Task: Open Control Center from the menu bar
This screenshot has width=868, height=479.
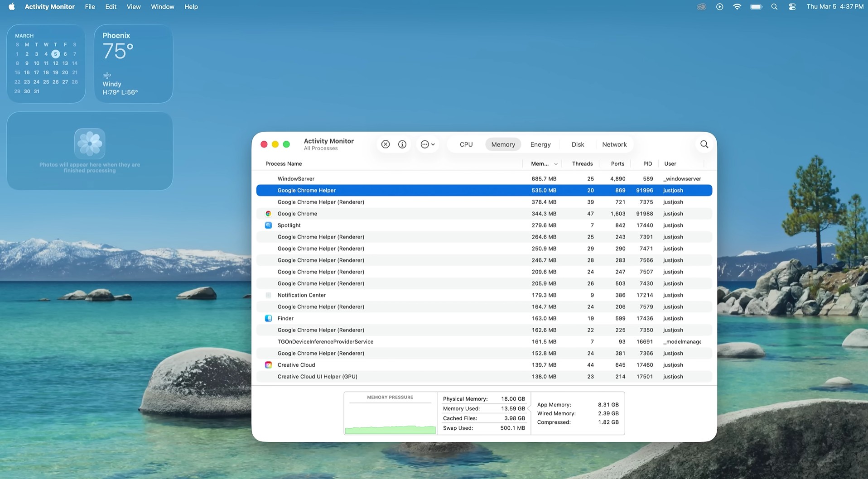Action: click(792, 7)
